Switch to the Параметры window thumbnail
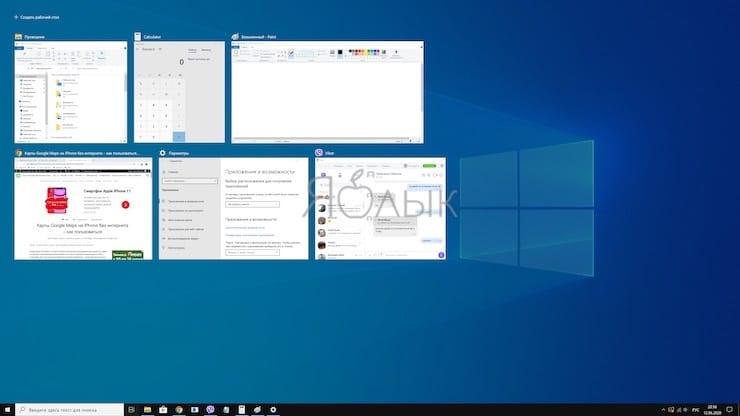The width and height of the screenshot is (740, 416). point(234,208)
